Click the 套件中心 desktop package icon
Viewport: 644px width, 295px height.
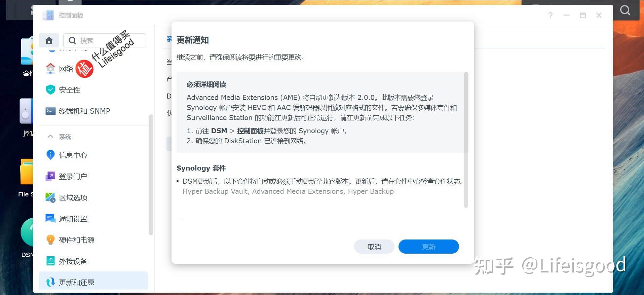point(27,51)
